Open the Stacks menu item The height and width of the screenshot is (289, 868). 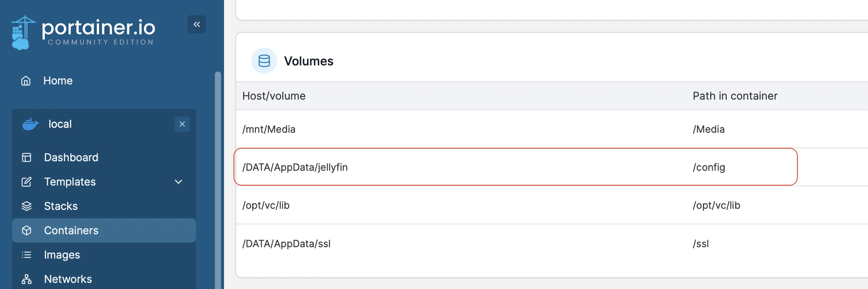pyautogui.click(x=61, y=206)
